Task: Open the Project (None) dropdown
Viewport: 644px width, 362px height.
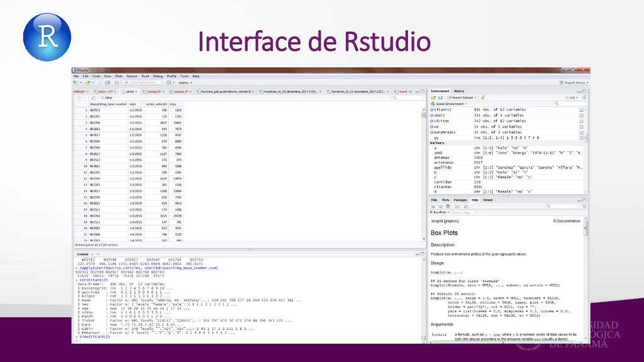Action: tap(574, 82)
